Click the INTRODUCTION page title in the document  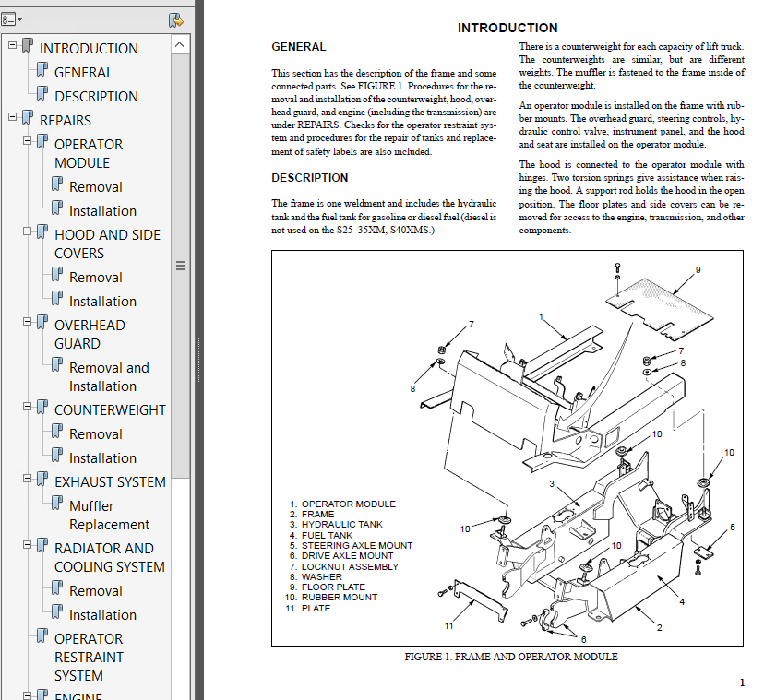tap(507, 28)
